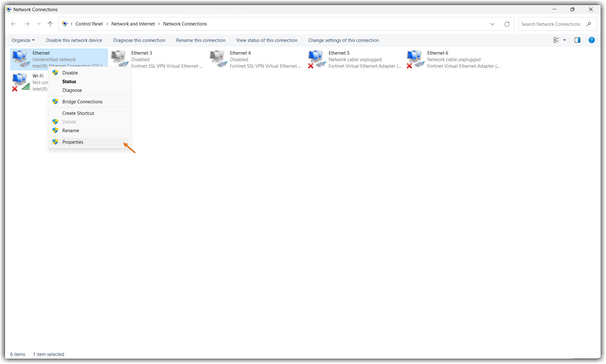This screenshot has width=606, height=364.
Task: Expand the Organize dropdown menu
Action: [23, 40]
